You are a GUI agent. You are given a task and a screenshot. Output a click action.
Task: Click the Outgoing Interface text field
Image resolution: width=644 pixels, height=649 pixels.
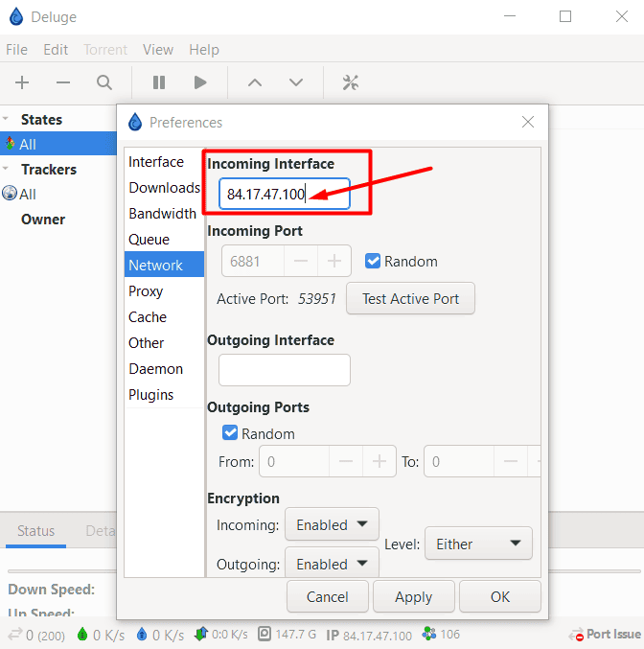coord(284,369)
